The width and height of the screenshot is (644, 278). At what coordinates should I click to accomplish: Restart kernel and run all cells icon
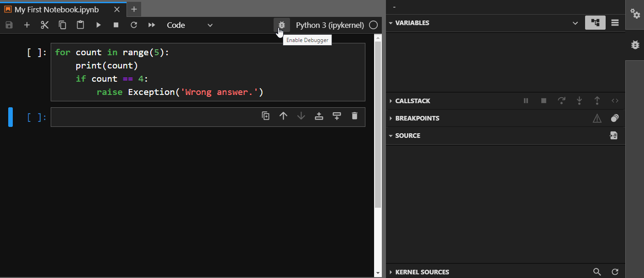152,25
